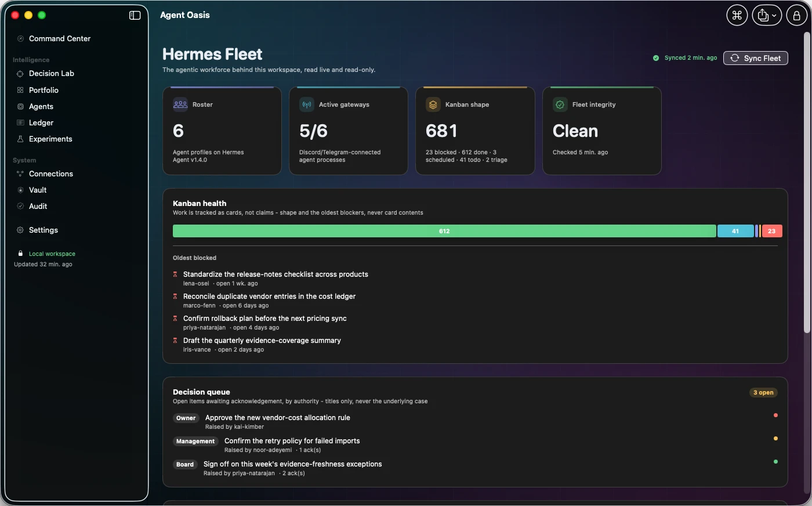
Task: Click hourglass icon beside Standardize release-notes
Action: (175, 274)
